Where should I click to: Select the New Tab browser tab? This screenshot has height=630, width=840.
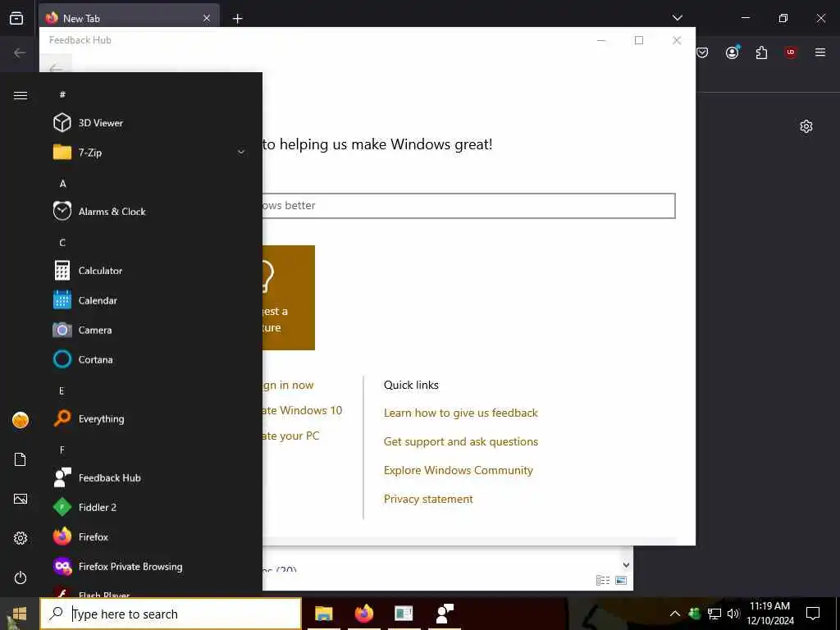(129, 18)
